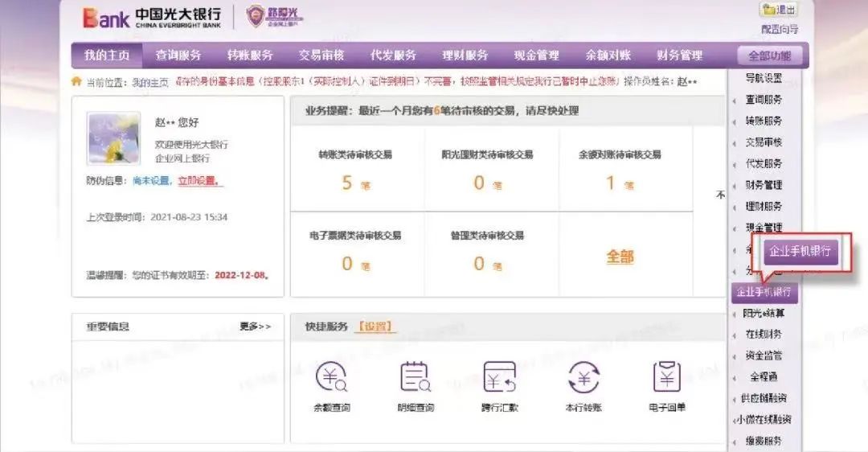Click the 上次登录时间 2021-08-23 15:34 text
The height and width of the screenshot is (452, 868).
(x=157, y=217)
